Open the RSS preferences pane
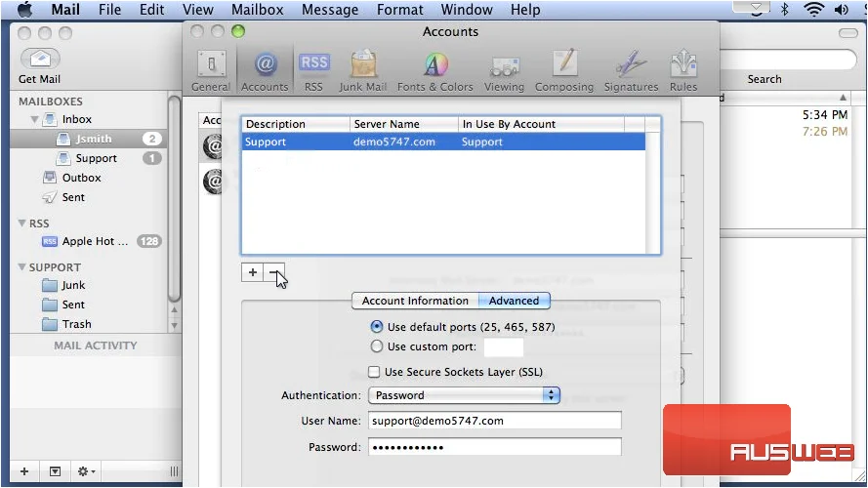The height and width of the screenshot is (488, 868). (x=313, y=70)
